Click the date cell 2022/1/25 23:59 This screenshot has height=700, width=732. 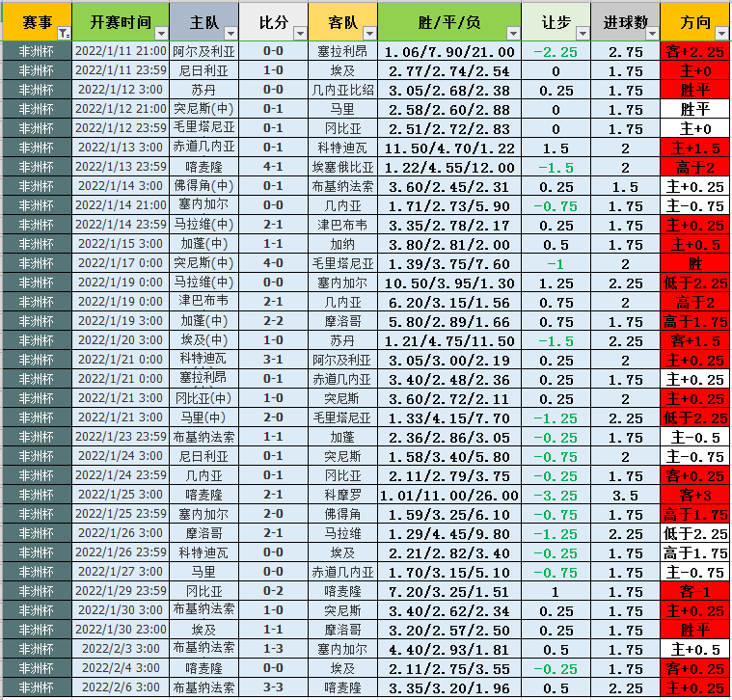click(121, 514)
